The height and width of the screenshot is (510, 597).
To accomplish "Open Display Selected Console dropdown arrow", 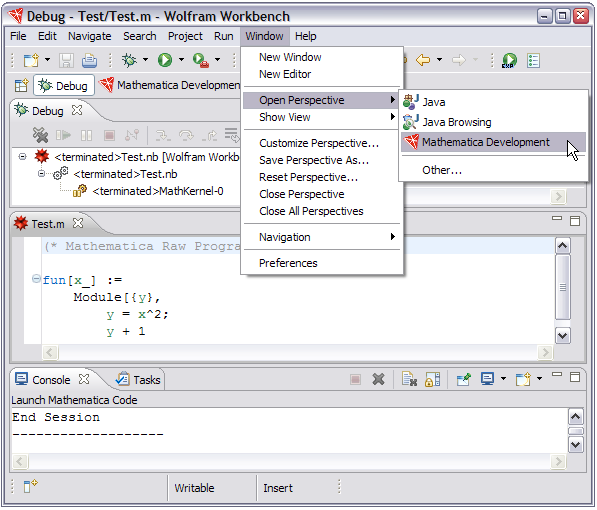I will pyautogui.click(x=503, y=379).
